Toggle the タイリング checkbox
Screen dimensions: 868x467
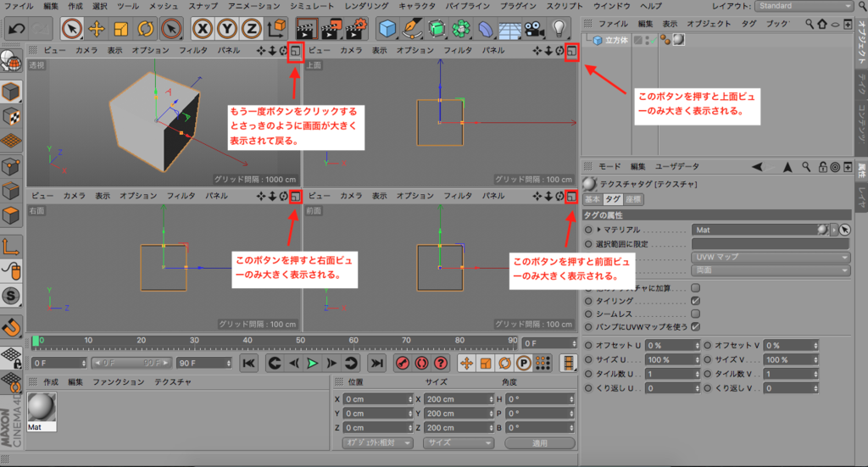695,301
